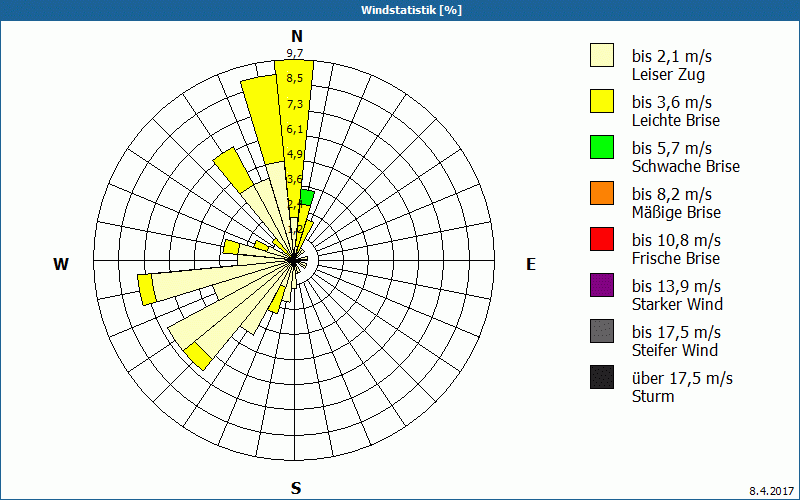Click the 'Windstatistik [%]' title
800x500 pixels.
tap(411, 10)
